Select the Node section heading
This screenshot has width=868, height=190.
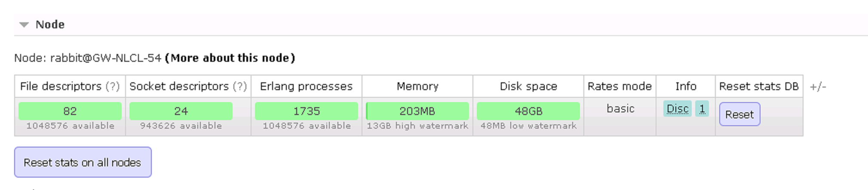click(50, 24)
